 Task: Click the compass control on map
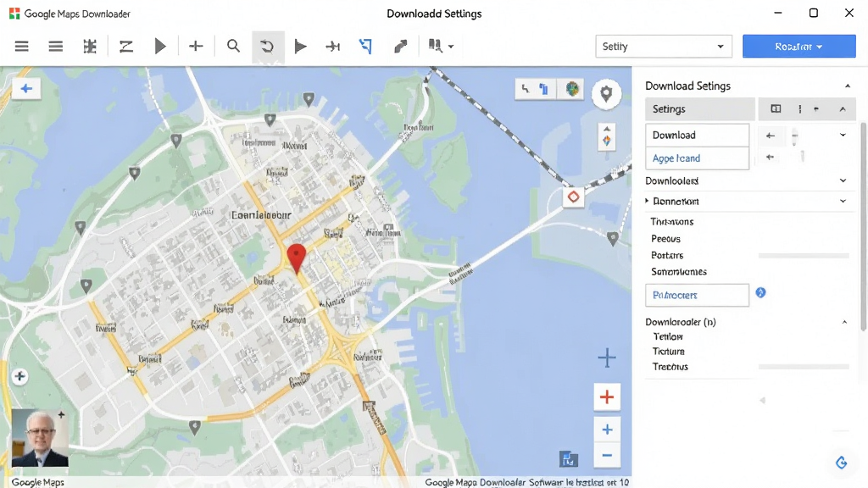607,136
